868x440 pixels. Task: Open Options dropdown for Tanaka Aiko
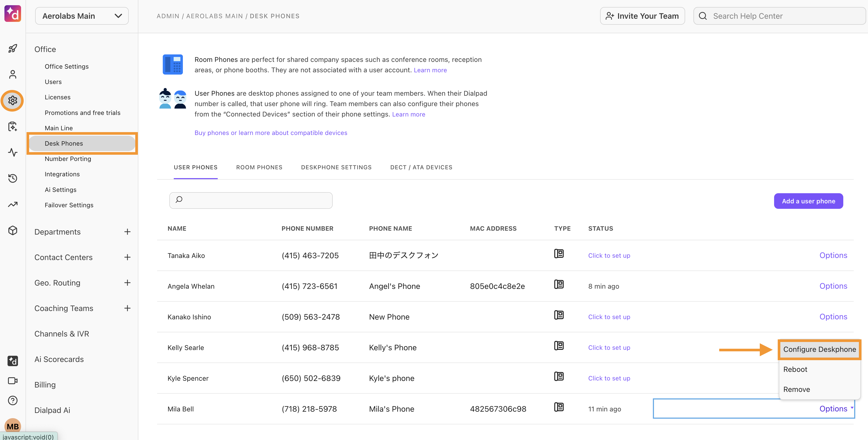[x=833, y=255]
